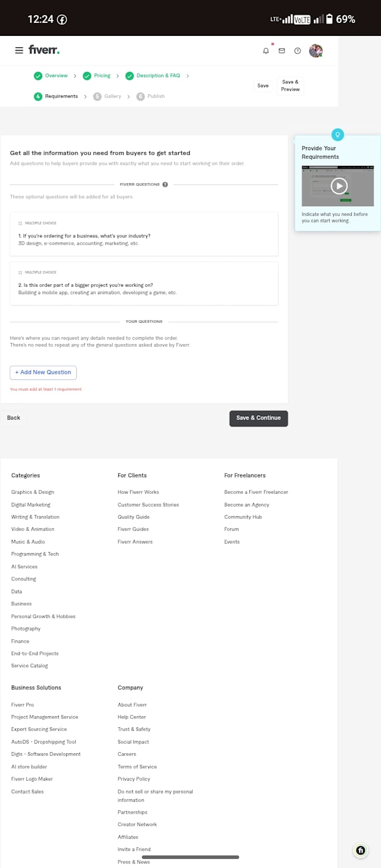Open the Fiverr logo home link
The width and height of the screenshot is (381, 868).
[44, 50]
